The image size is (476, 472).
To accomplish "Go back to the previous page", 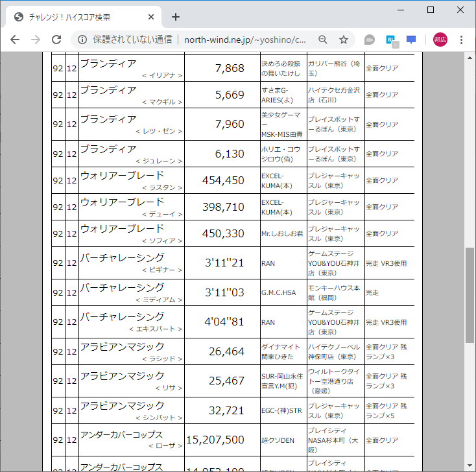I will click(14, 40).
